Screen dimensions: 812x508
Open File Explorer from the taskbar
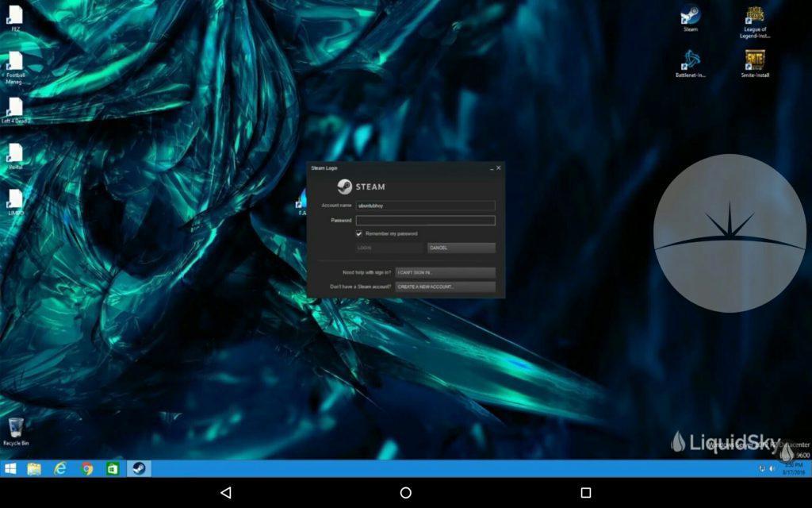34,468
